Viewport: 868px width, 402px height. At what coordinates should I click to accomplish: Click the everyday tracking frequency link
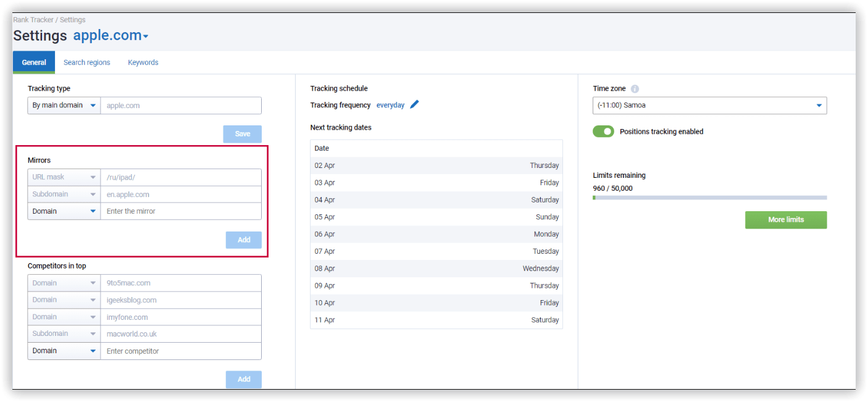(x=391, y=105)
